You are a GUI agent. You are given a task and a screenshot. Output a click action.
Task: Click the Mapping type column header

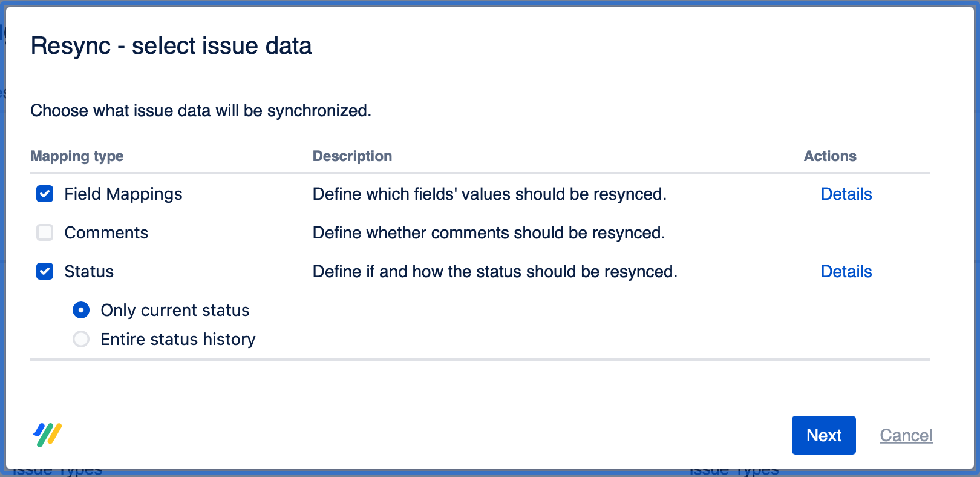pos(77,156)
